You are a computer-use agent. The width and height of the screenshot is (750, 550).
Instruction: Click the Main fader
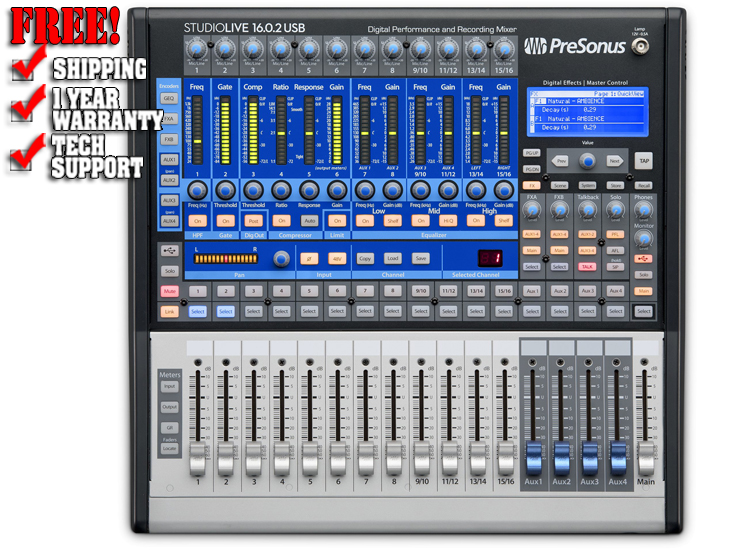click(645, 458)
